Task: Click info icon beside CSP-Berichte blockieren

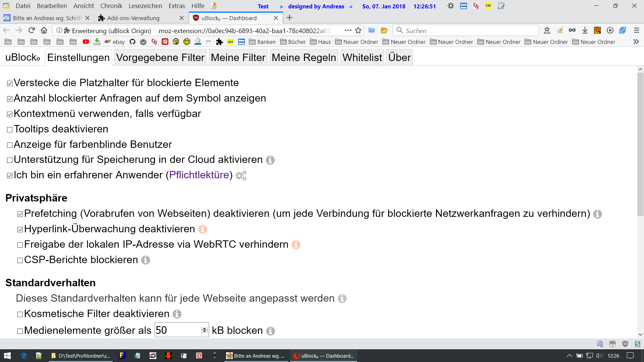Action: (146, 260)
